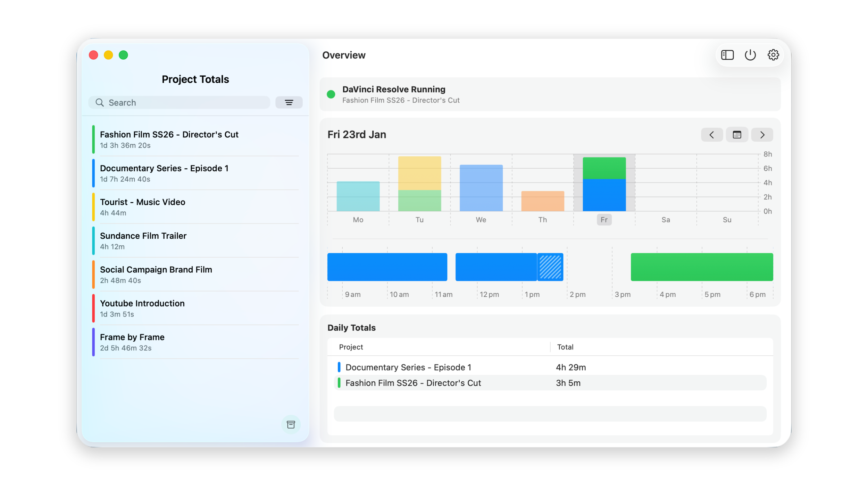Select the Fr day label
Screen dimensions: 868x482
click(604, 220)
